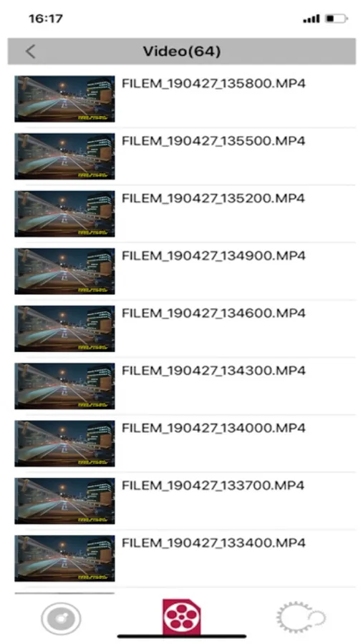Select FILEM_190427_134600.MP4 file name
Screen dimensions: 363x644
click(x=213, y=314)
